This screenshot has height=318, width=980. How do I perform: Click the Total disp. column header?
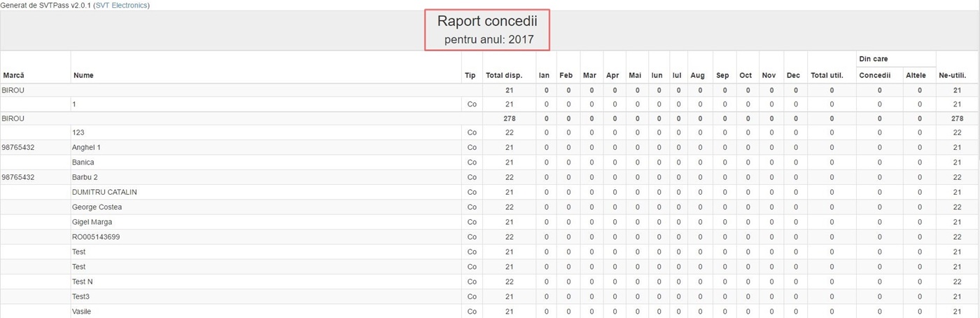(504, 75)
